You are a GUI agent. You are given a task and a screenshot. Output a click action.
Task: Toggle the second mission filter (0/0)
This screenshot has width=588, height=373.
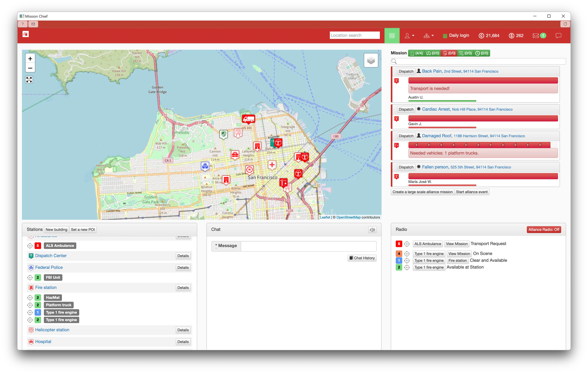[433, 53]
